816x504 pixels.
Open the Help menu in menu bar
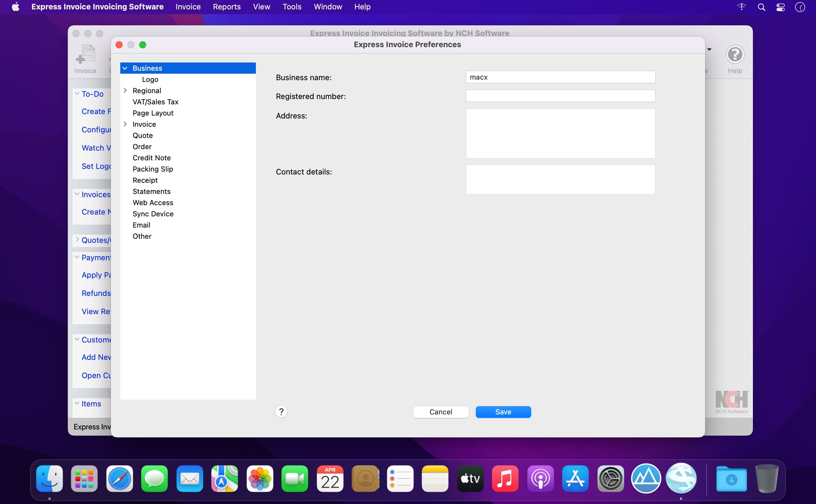[x=362, y=7]
